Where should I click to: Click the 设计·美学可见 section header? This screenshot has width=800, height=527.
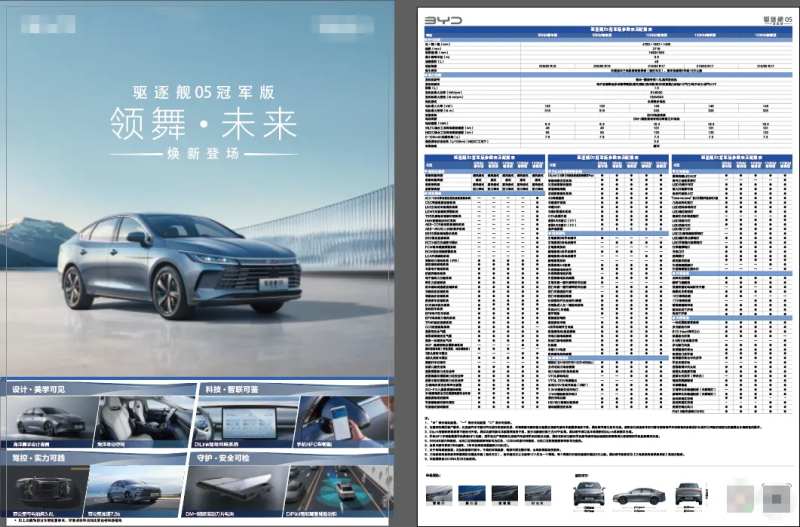40,388
